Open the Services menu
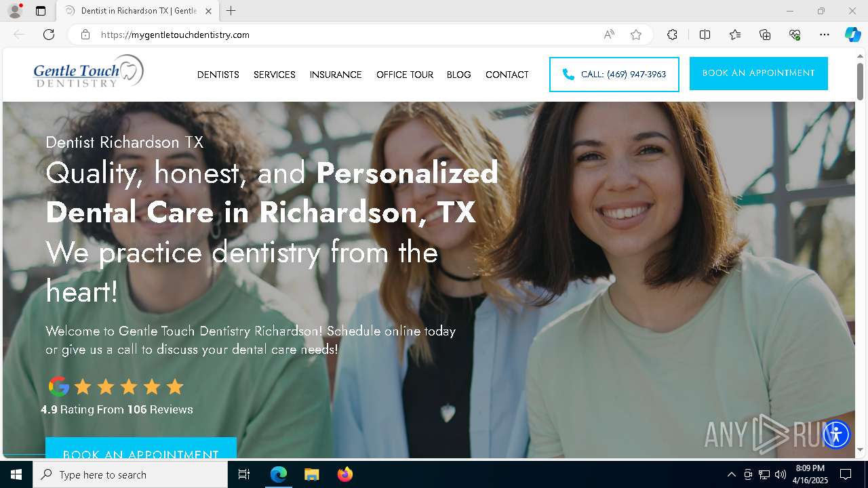Image resolution: width=868 pixels, height=488 pixels. (275, 75)
